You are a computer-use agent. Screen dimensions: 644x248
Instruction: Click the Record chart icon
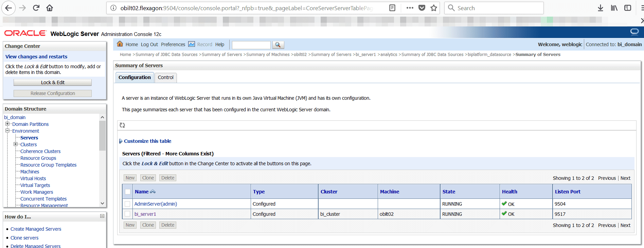[192, 44]
